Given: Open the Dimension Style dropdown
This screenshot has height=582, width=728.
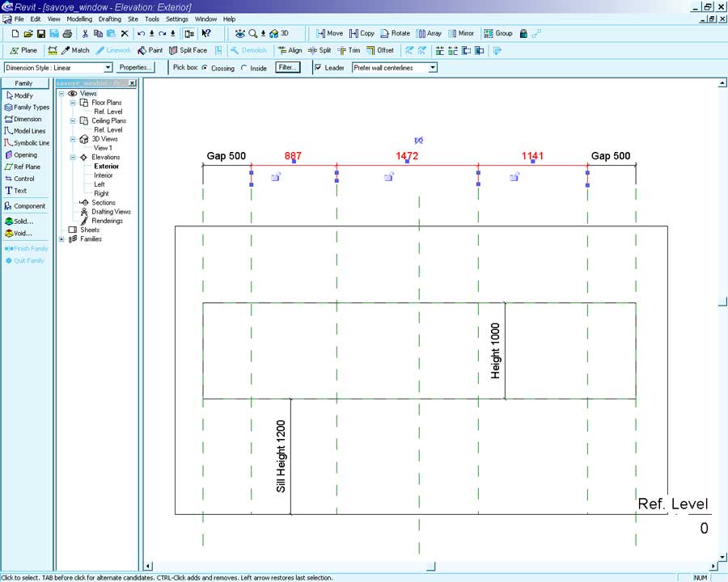Looking at the screenshot, I should point(108,68).
